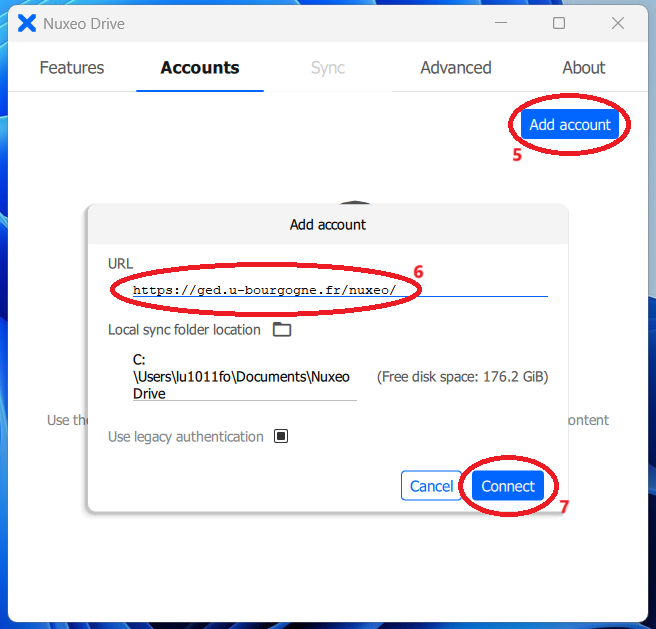Screen dimensions: 656x629
Task: Click the local sync folder path field
Action: [245, 377]
